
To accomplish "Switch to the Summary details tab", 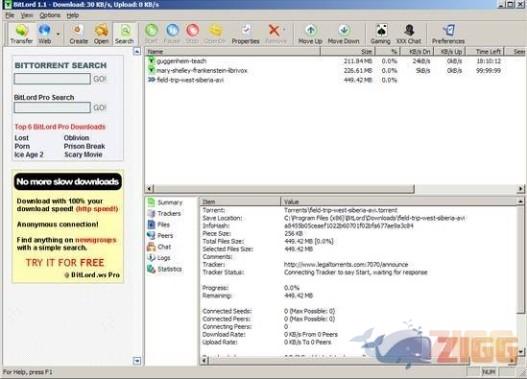I will (165, 202).
